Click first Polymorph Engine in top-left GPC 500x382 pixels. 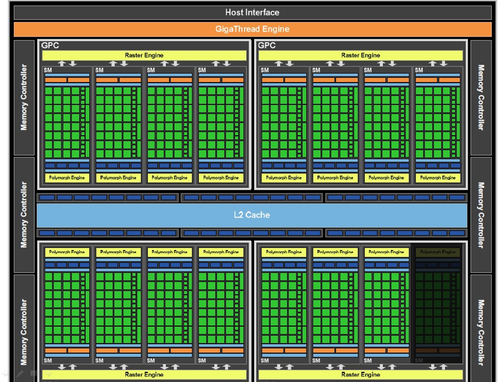click(67, 178)
